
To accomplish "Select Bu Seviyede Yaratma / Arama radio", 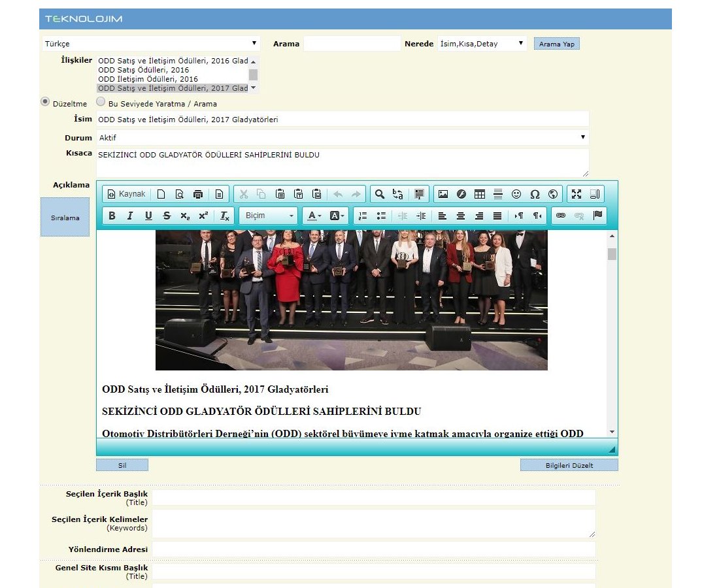I will click(101, 102).
